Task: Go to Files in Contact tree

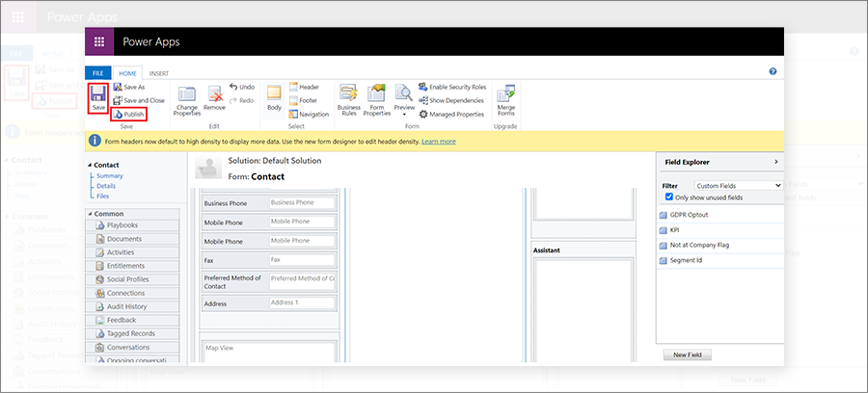Action: pyautogui.click(x=102, y=196)
